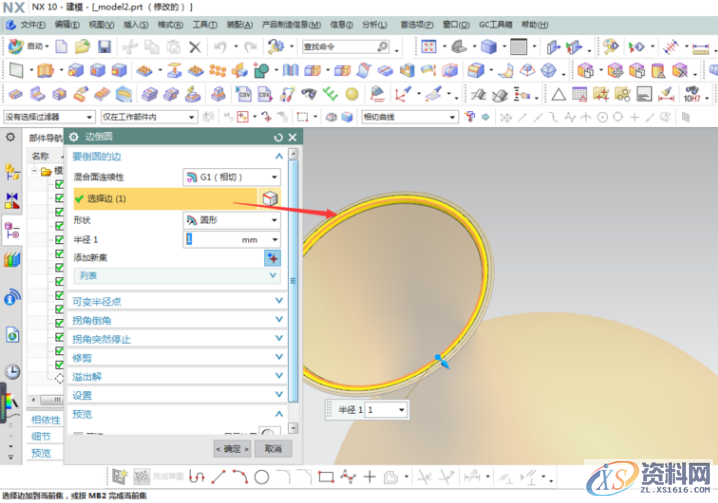This screenshot has width=718, height=503.
Task: Click the add new set icon
Action: (271, 257)
